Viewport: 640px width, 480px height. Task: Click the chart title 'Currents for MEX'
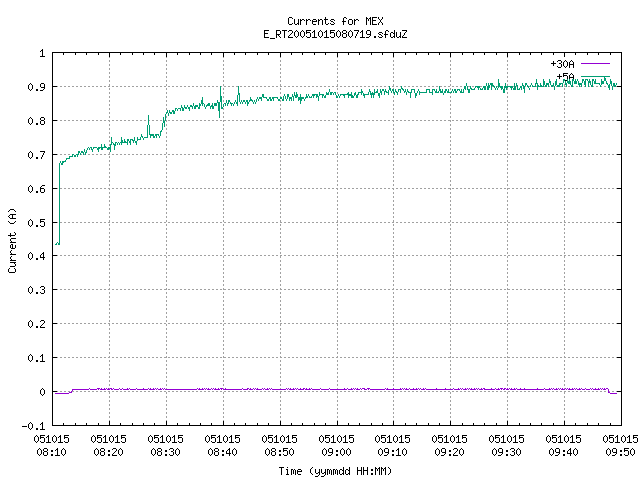click(335, 21)
